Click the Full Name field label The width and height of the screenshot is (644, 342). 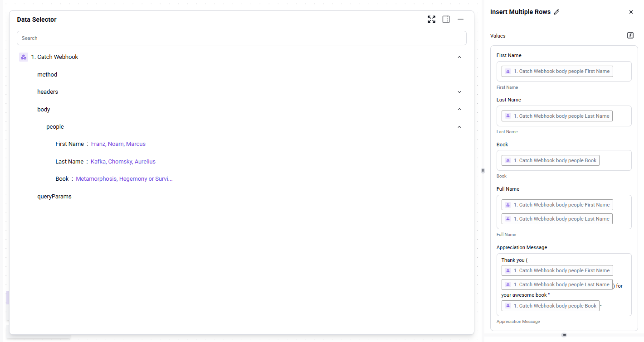pyautogui.click(x=508, y=189)
